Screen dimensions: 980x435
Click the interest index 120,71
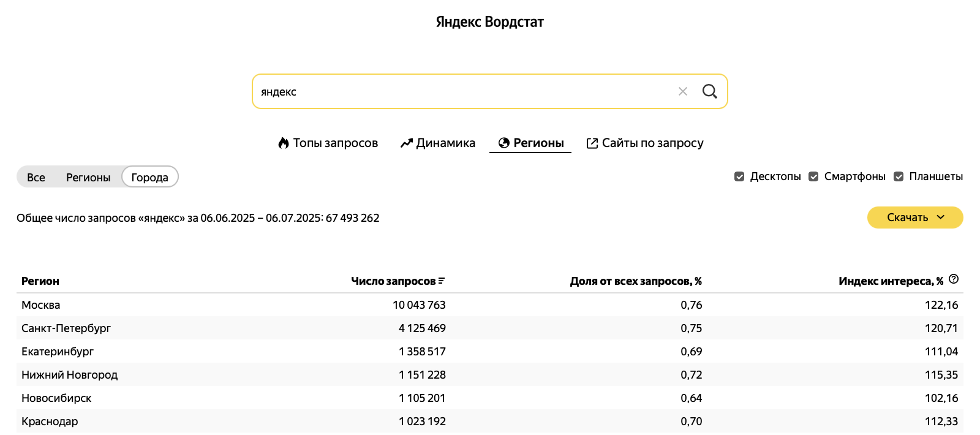coord(941,328)
